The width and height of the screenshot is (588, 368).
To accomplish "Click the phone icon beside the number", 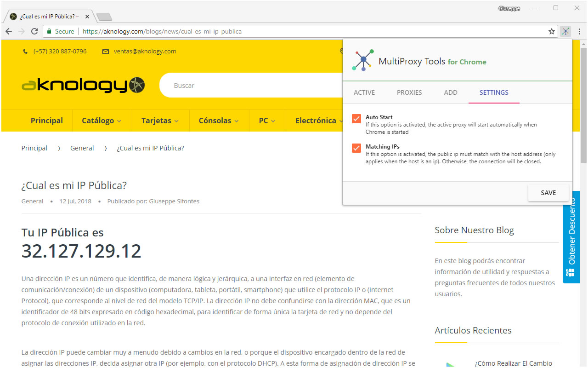I will pos(25,52).
